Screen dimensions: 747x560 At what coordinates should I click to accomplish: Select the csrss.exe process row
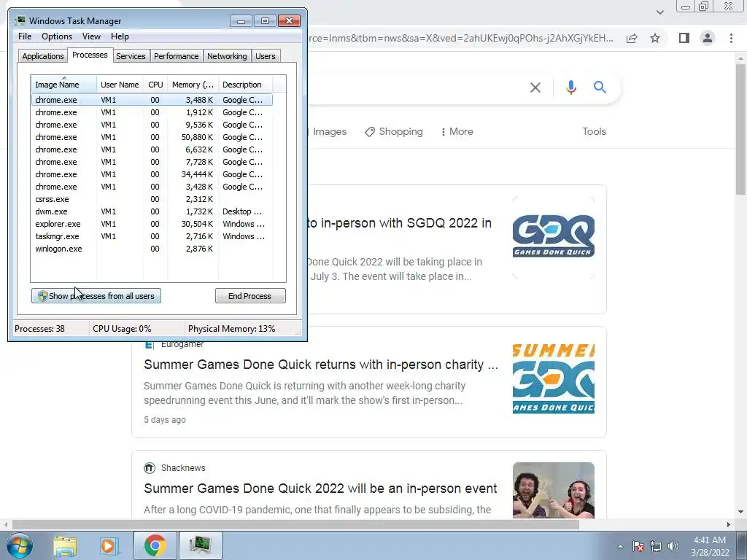coord(152,199)
